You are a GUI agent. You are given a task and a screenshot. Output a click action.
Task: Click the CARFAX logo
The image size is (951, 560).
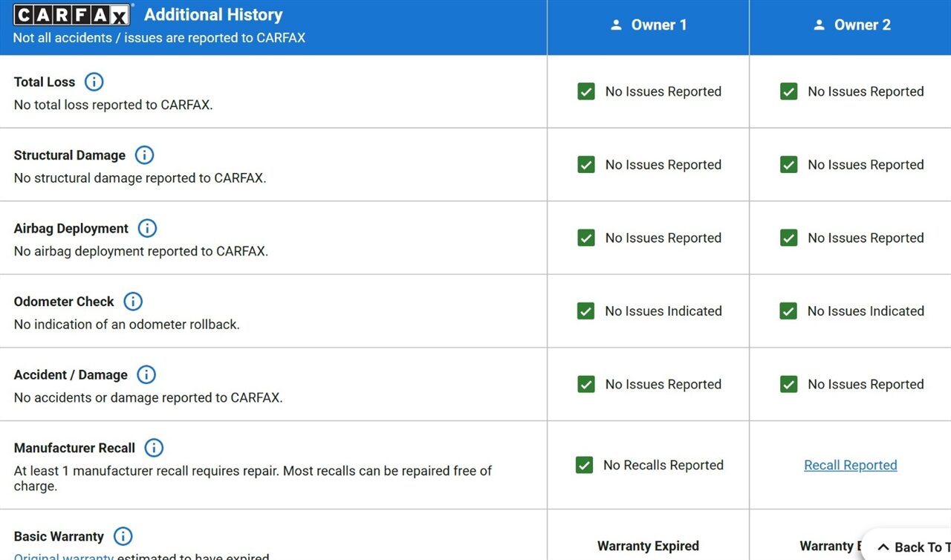tap(73, 15)
